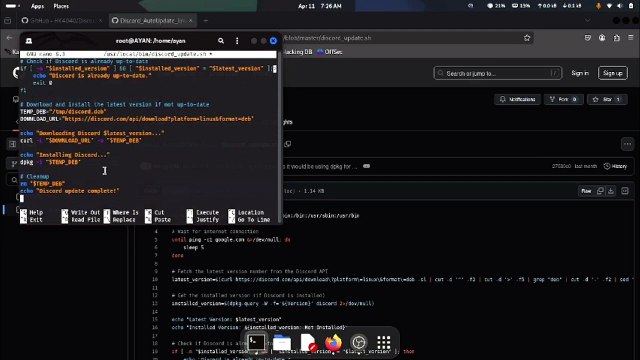Close the Discord_AutoUpdate tab

coord(191,20)
